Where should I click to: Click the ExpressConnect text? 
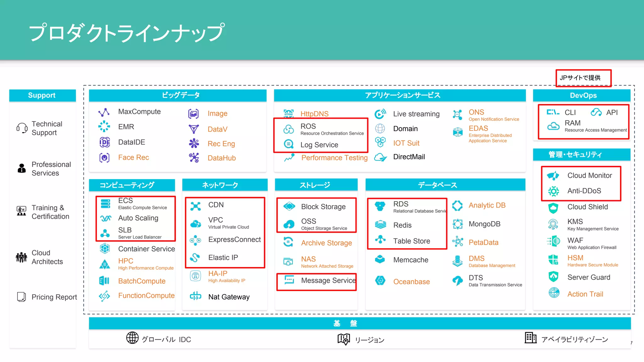pos(235,240)
